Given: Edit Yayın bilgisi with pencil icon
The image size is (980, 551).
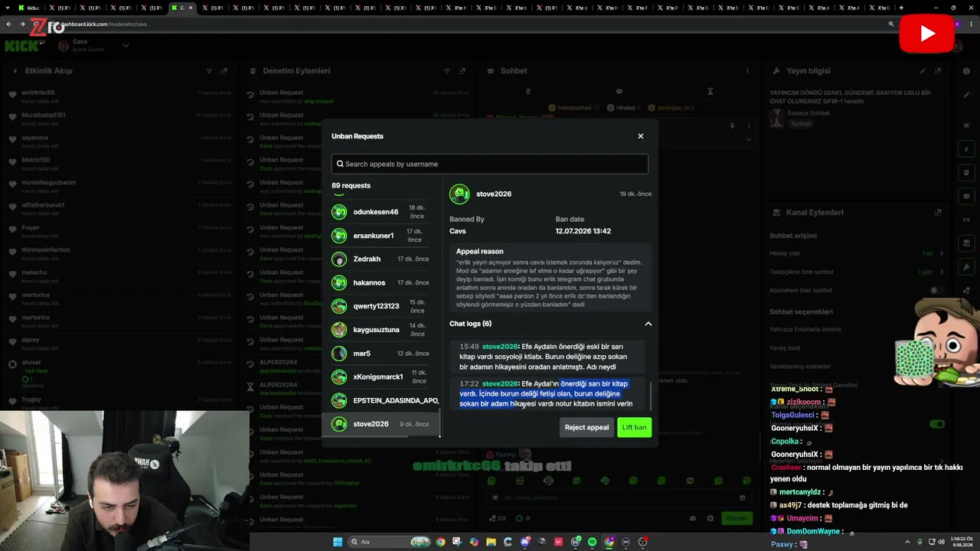Looking at the screenshot, I should point(923,71).
